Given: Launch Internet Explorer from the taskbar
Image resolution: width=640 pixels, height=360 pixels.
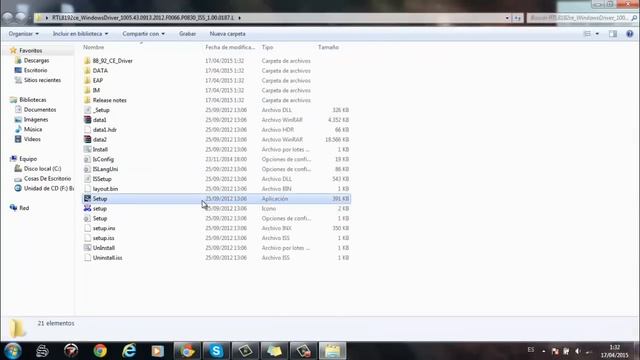Looking at the screenshot, I should tap(129, 351).
